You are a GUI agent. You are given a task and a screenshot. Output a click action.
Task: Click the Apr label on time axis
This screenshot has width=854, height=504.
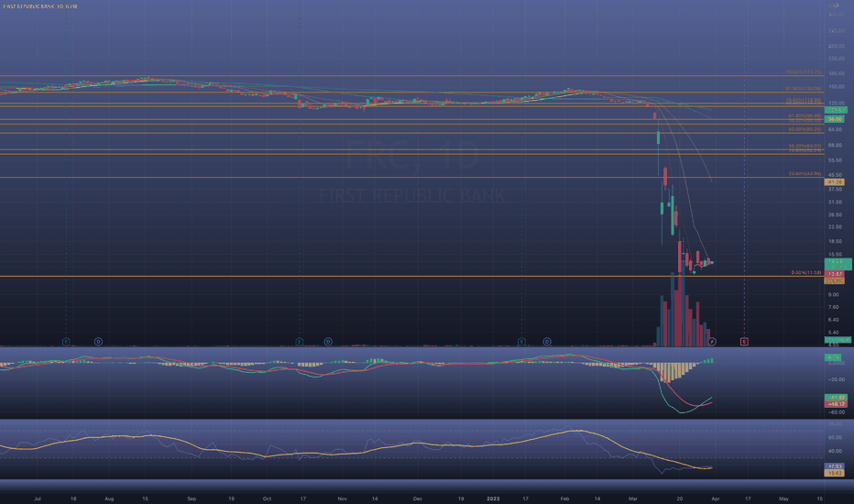715,499
